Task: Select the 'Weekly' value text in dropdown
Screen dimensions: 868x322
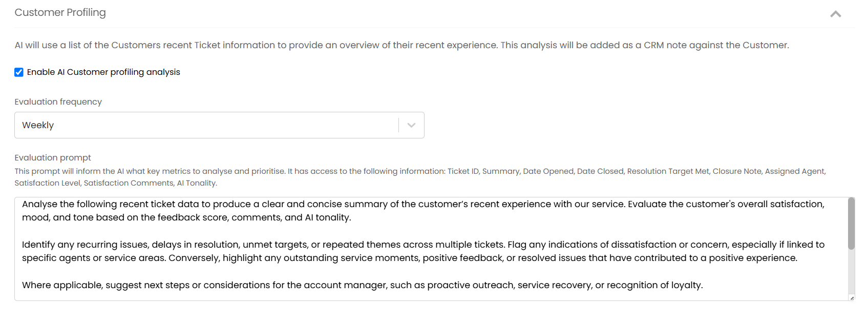Action: pos(38,125)
